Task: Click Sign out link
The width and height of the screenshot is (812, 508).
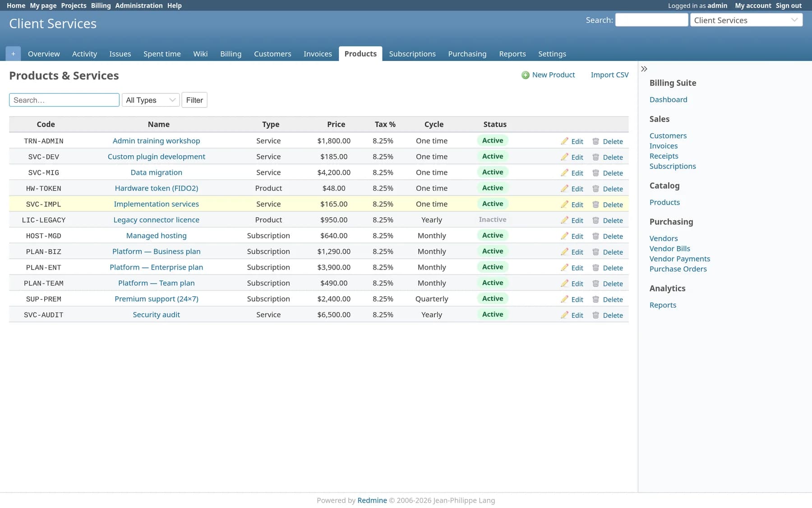Action: coord(789,5)
